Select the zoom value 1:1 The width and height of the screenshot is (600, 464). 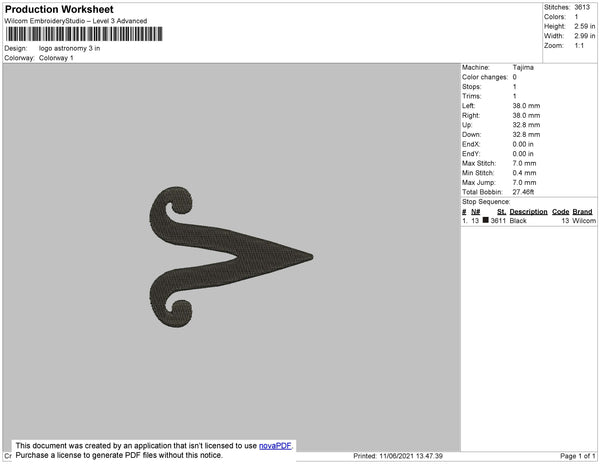click(x=579, y=46)
